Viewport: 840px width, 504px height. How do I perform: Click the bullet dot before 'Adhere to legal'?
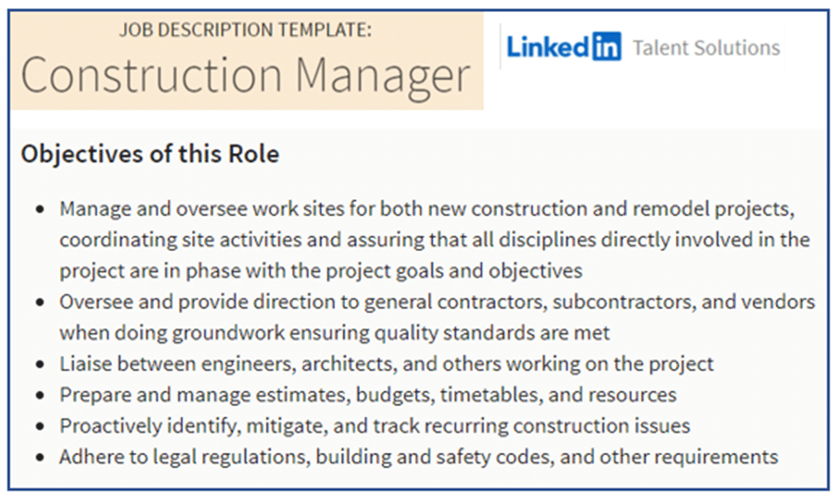tap(40, 458)
